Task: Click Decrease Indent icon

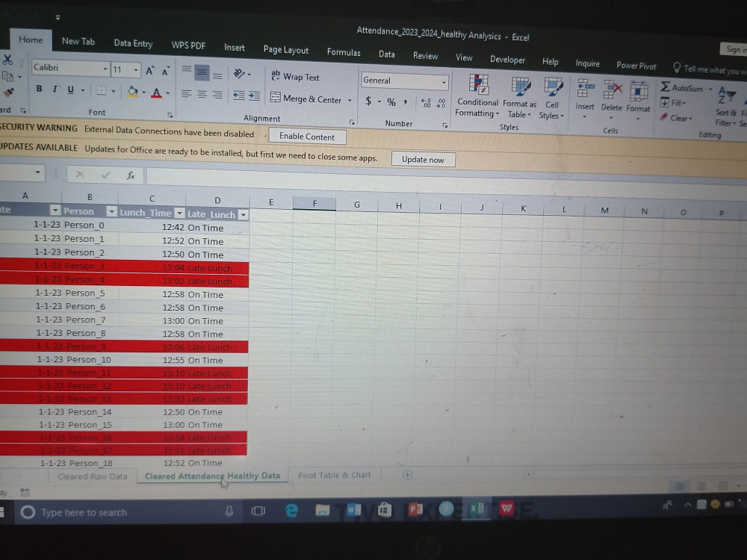Action: click(239, 96)
